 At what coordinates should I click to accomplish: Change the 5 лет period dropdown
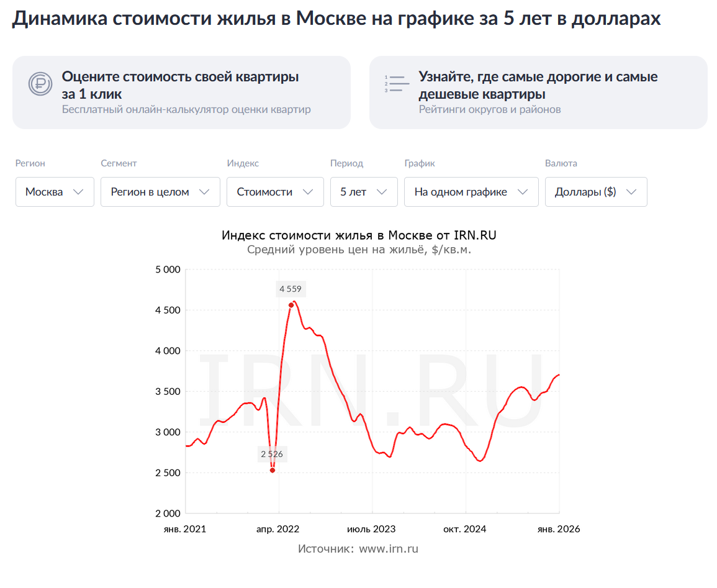(363, 192)
